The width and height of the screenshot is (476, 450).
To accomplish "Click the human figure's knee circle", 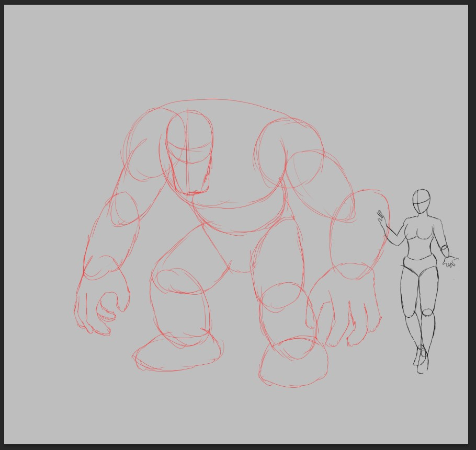I will (x=427, y=313).
